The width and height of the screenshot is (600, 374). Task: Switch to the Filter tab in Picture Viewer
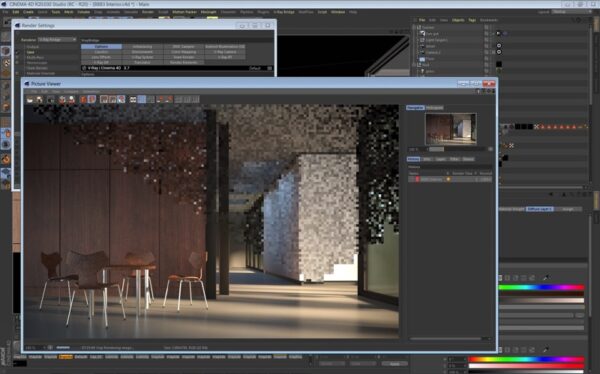pyautogui.click(x=454, y=159)
